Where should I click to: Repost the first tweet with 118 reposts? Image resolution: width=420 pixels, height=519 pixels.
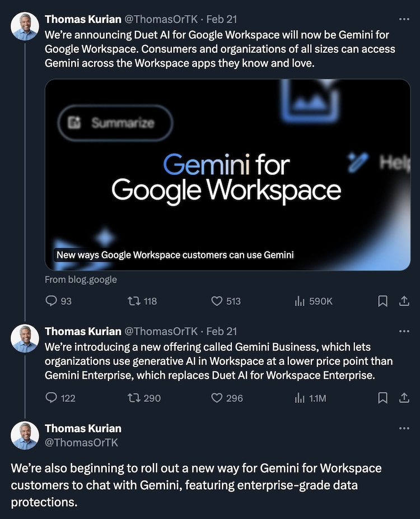(x=134, y=301)
